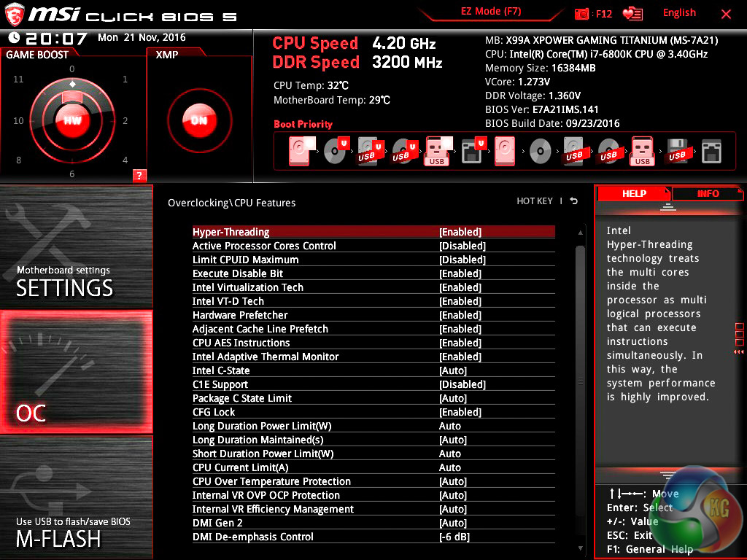Image resolution: width=747 pixels, height=560 pixels.
Task: Open the OC overclocking section
Action: pyautogui.click(x=76, y=372)
